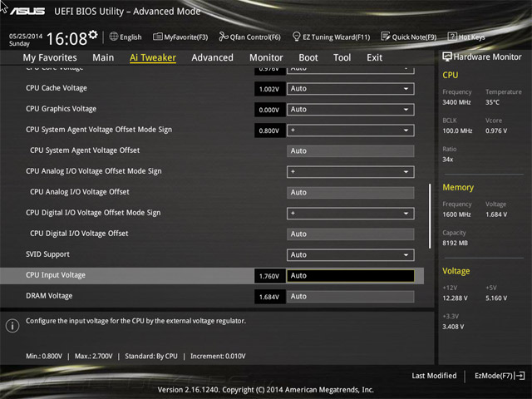Click the EZ Tuning Wizard(F11) label
This screenshot has width=532, height=399.
336,37
